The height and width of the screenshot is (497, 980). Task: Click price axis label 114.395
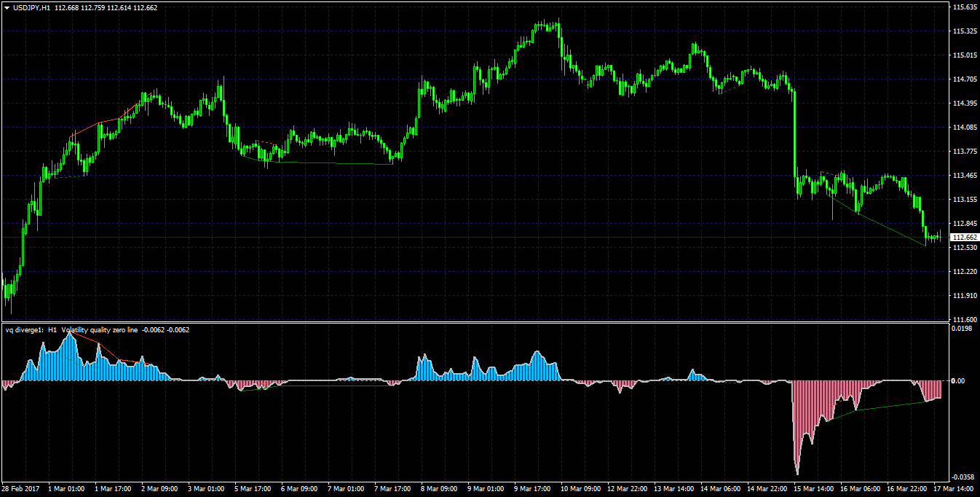964,103
